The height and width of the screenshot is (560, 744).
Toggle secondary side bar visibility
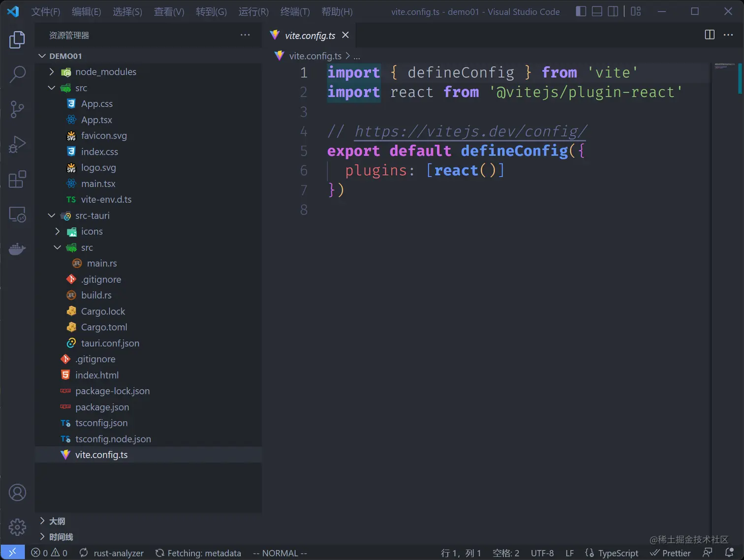click(x=613, y=11)
